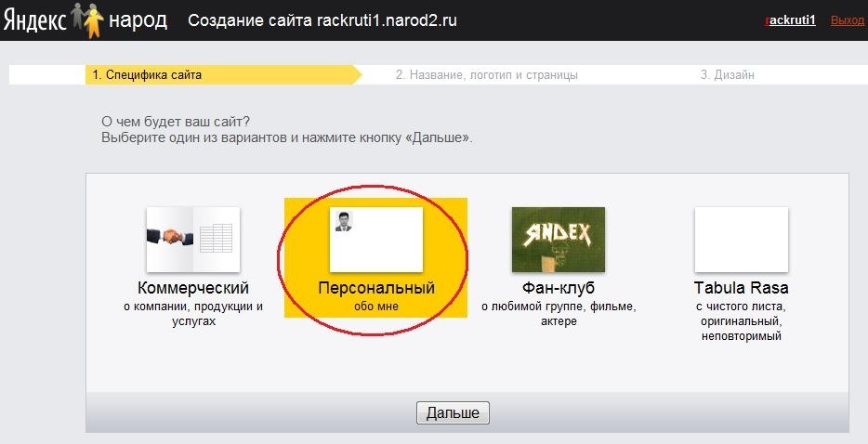
Task: Click the Народ people figures icon
Action: (87, 20)
